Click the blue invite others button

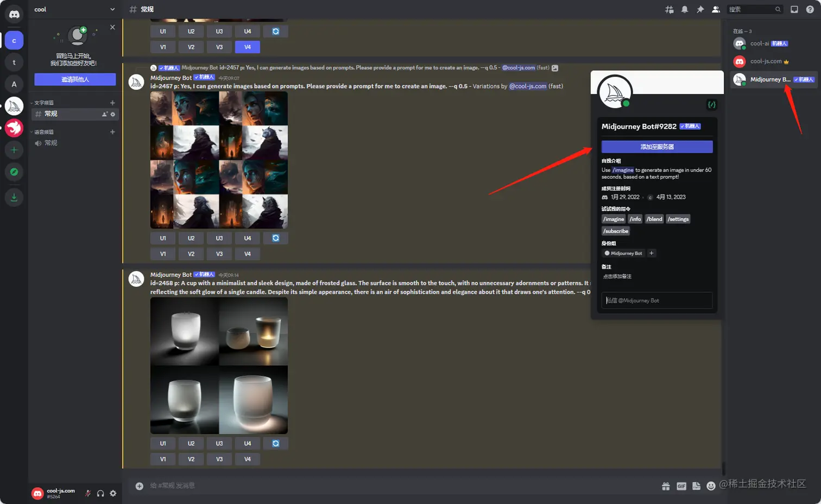click(75, 79)
